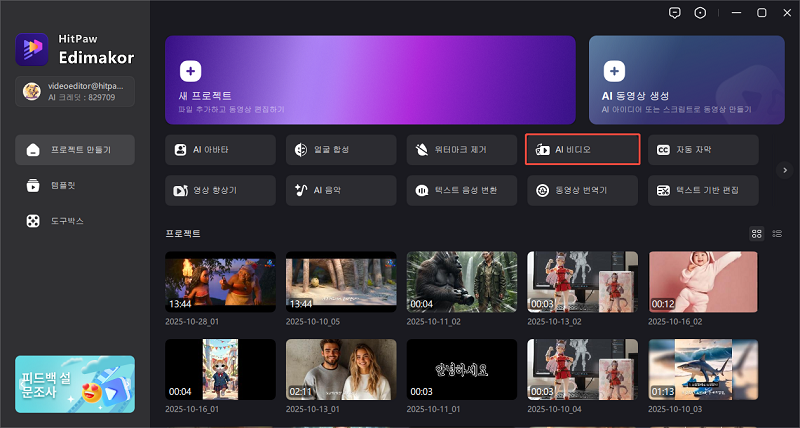800x428 pixels.
Task: Click the AI 아바타 icon
Action: (180, 149)
